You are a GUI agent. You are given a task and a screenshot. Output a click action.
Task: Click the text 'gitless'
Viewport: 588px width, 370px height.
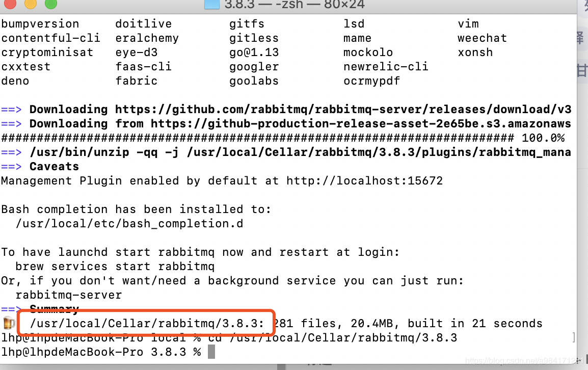[x=254, y=38]
